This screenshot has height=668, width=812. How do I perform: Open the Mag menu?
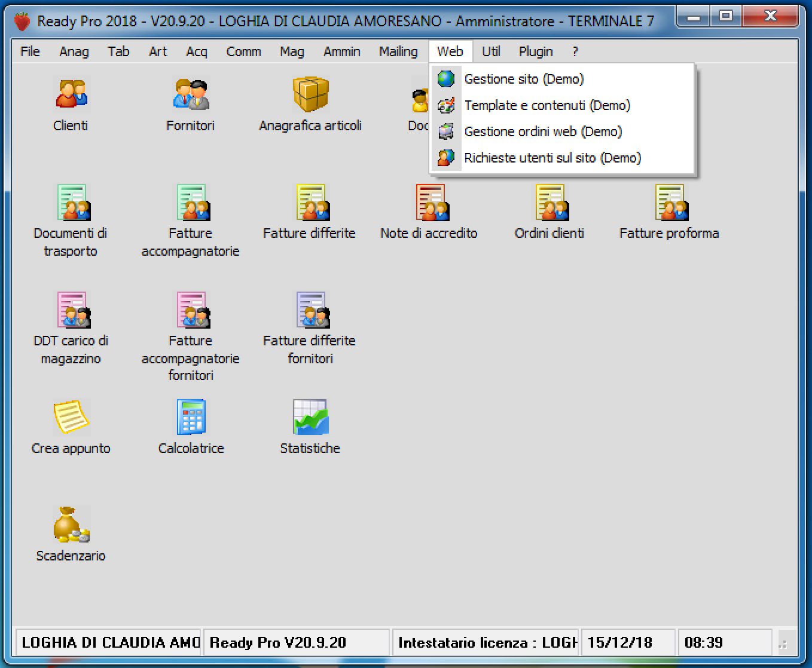click(292, 51)
